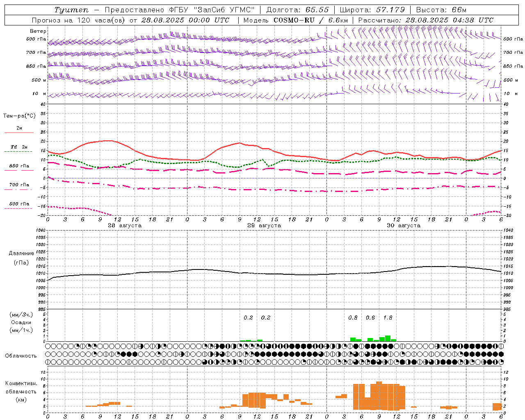
Task: Click the "Давление" pressure panel label
Action: (x=21, y=253)
